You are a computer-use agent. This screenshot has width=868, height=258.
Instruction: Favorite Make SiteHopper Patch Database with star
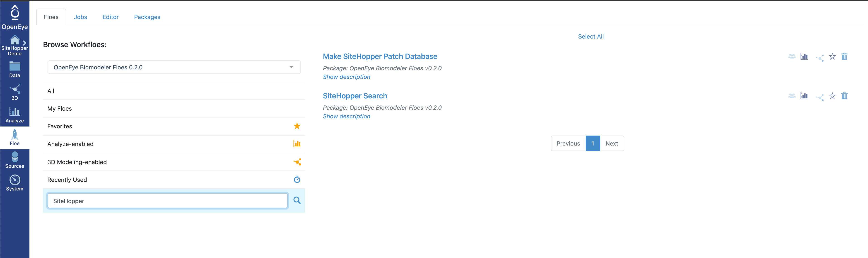click(832, 56)
